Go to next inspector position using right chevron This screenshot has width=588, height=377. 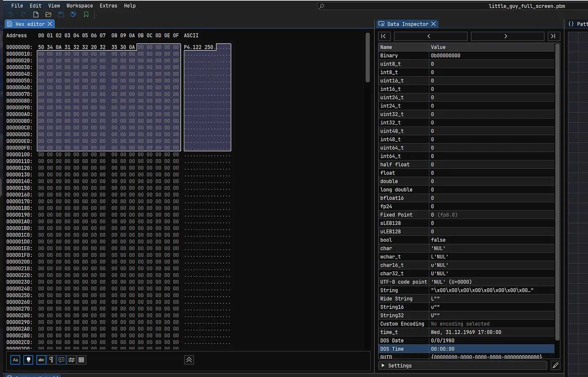coord(507,36)
